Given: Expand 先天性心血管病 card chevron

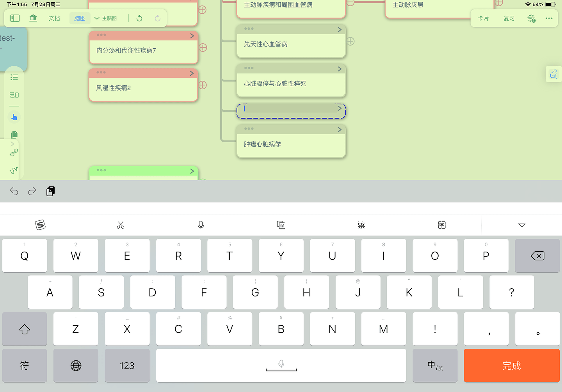Looking at the screenshot, I should point(340,30).
